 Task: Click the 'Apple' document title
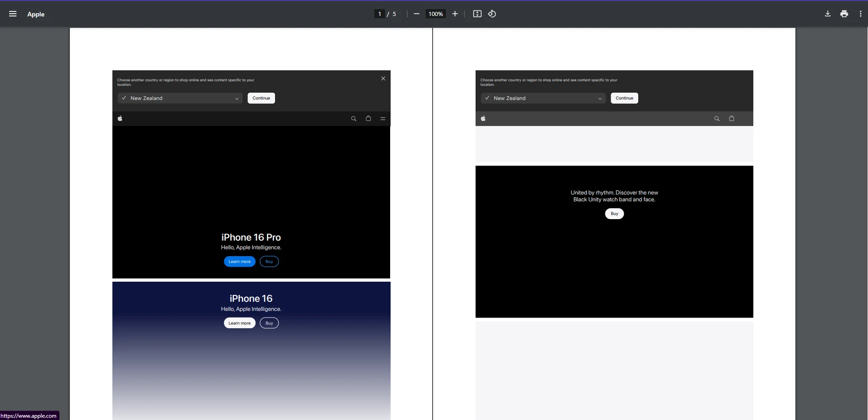click(36, 14)
